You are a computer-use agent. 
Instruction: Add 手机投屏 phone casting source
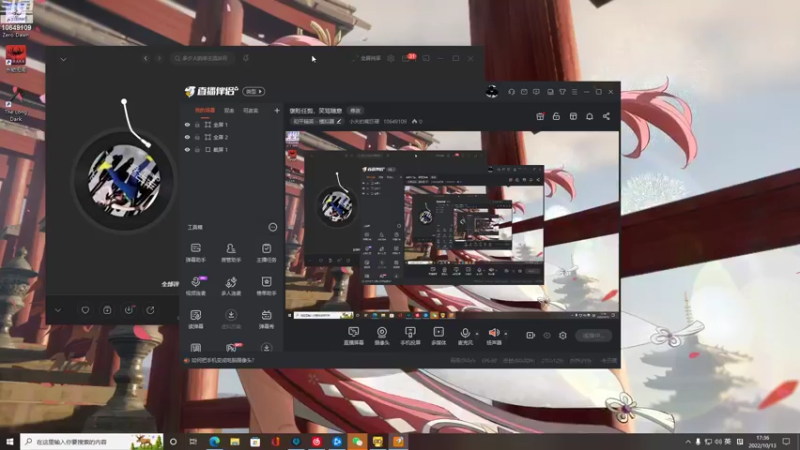click(410, 336)
